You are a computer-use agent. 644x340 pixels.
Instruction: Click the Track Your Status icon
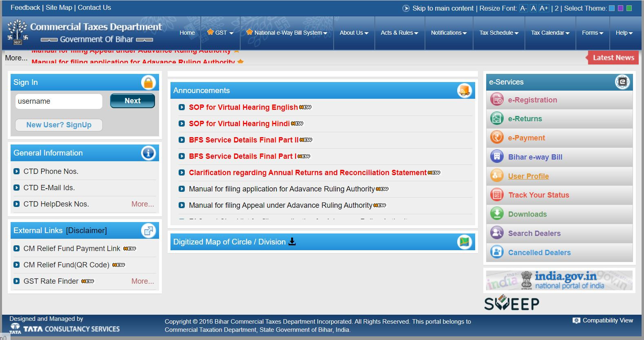click(x=496, y=195)
